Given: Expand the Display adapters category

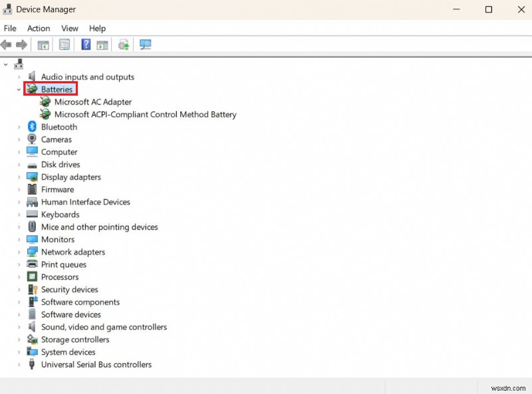Looking at the screenshot, I should pos(19,177).
